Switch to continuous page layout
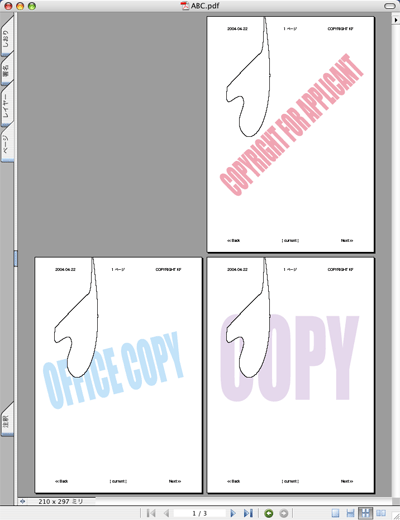This screenshot has height=520, width=400. [x=350, y=513]
